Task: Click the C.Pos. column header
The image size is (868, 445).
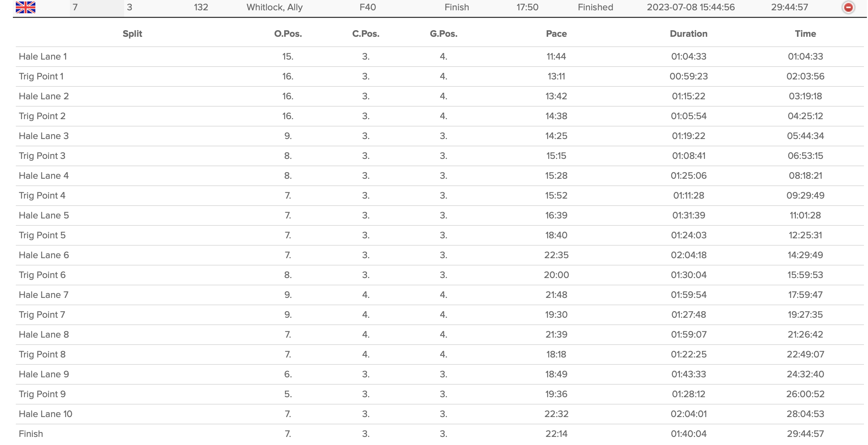Action: pyautogui.click(x=366, y=34)
